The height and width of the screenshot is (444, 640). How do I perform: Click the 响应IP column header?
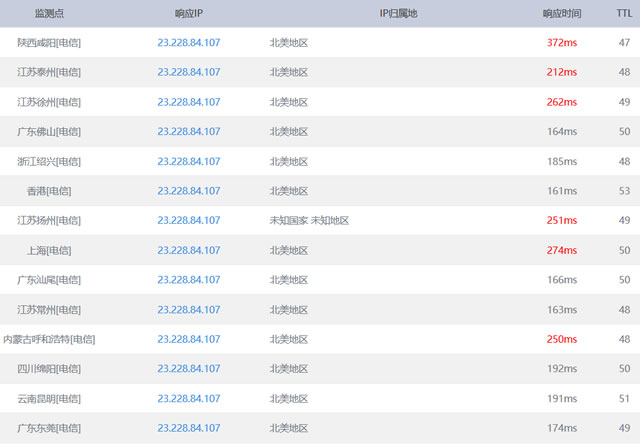point(189,14)
